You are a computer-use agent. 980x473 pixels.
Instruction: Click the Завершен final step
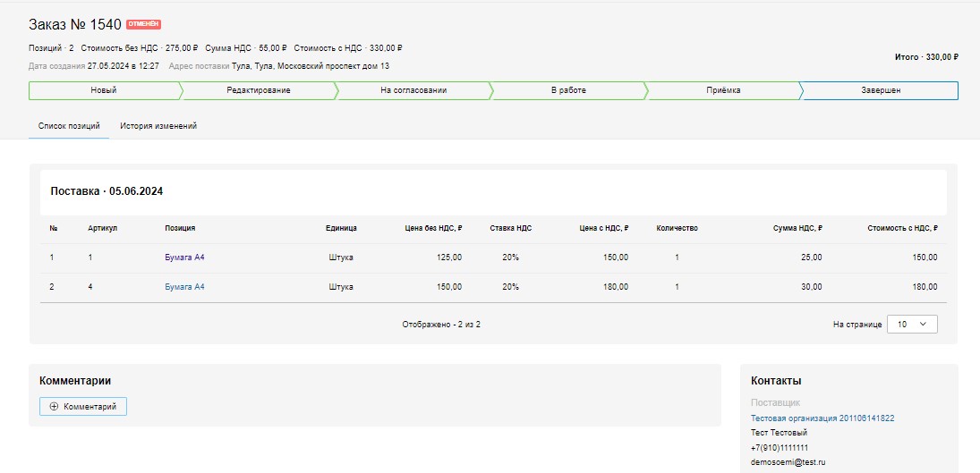pyautogui.click(x=881, y=90)
